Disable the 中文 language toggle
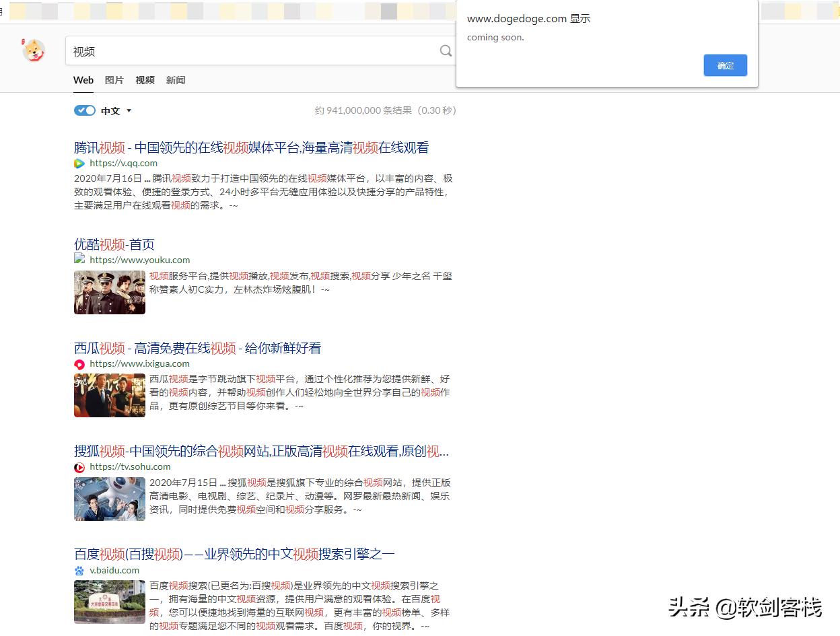The image size is (840, 636). pyautogui.click(x=85, y=110)
